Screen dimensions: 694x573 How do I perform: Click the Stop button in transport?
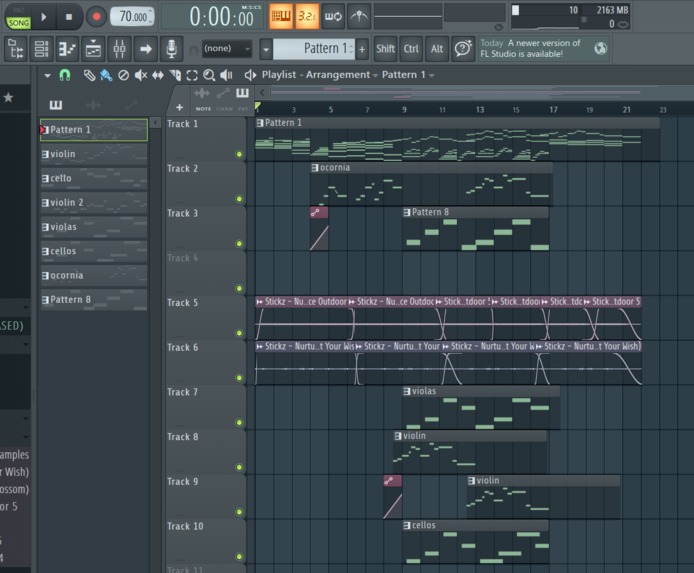pos(69,17)
